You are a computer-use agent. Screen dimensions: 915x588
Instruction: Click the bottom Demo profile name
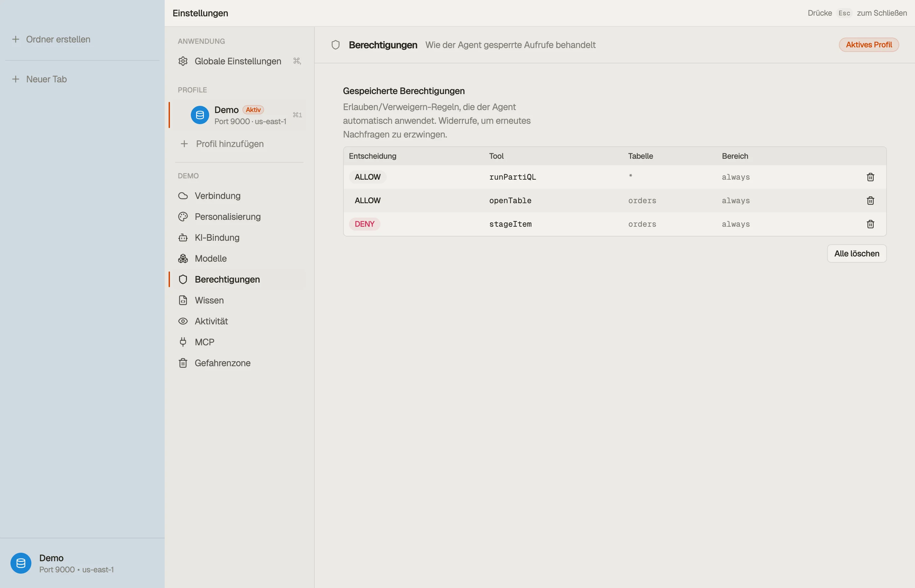coord(51,558)
